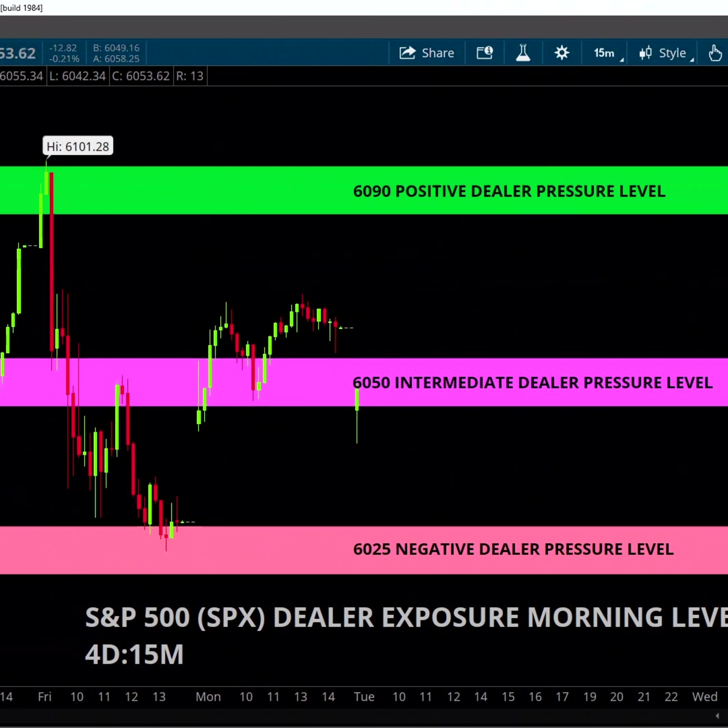Click the Hi: 6101.28 price bubble
The width and height of the screenshot is (728, 728).
coord(78,146)
